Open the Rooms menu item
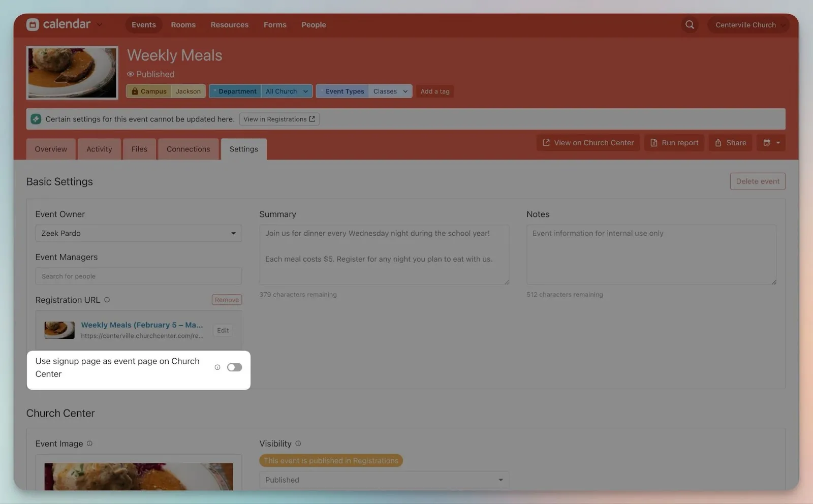This screenshot has width=813, height=504. 183,25
